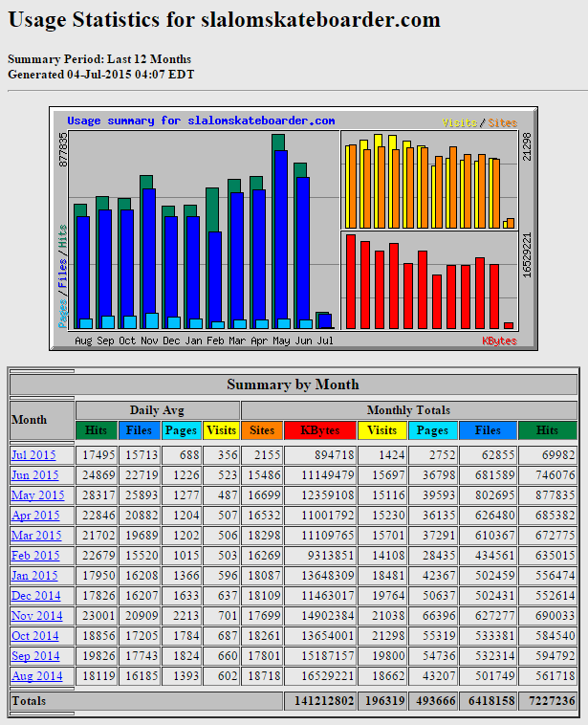View Oct 2014 statistics page
The image size is (588, 725).
tap(35, 636)
